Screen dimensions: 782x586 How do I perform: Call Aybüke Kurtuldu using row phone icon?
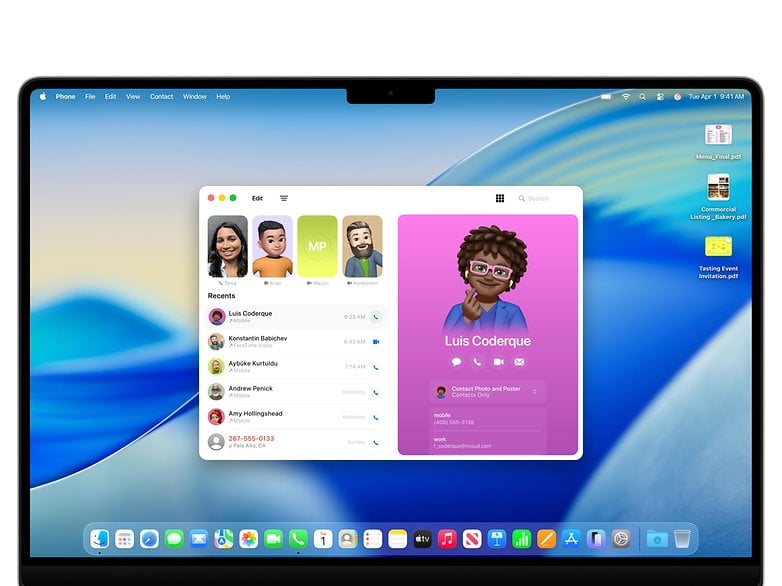(376, 367)
